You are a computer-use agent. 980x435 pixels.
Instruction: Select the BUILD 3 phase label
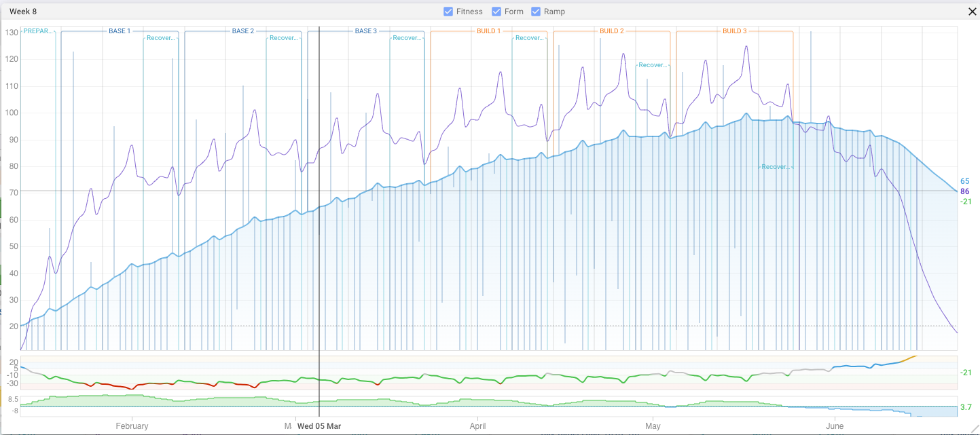[x=735, y=31]
